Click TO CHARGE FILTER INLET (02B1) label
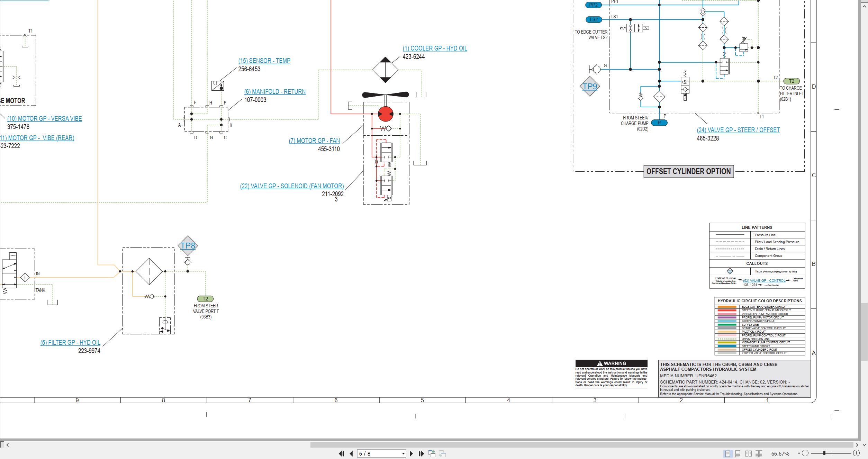The height and width of the screenshot is (459, 868). click(x=792, y=94)
